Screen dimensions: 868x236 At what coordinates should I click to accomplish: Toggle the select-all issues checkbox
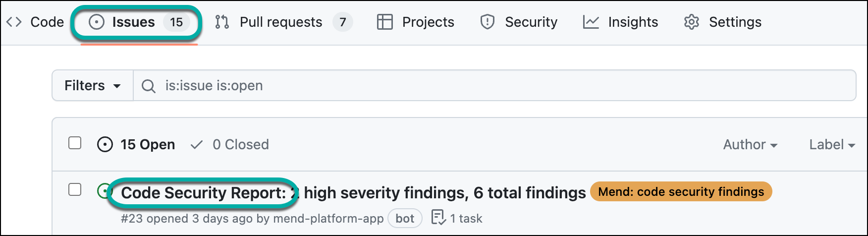75,143
